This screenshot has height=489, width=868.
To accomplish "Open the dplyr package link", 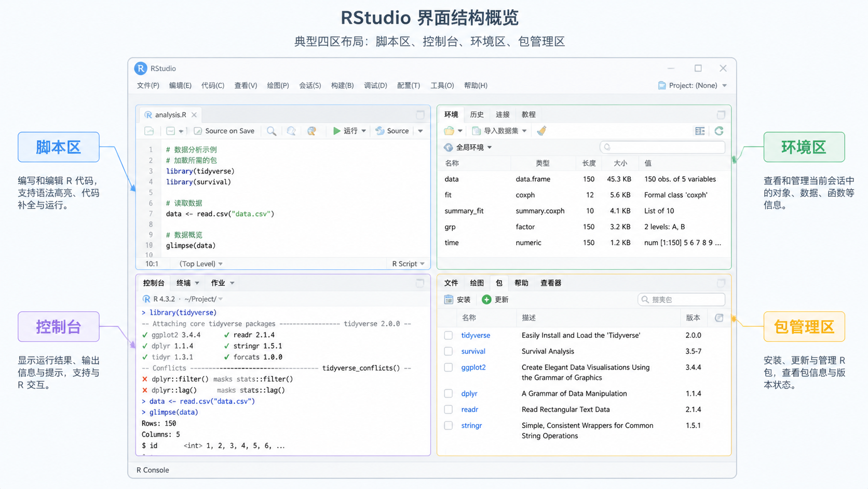I will click(469, 394).
